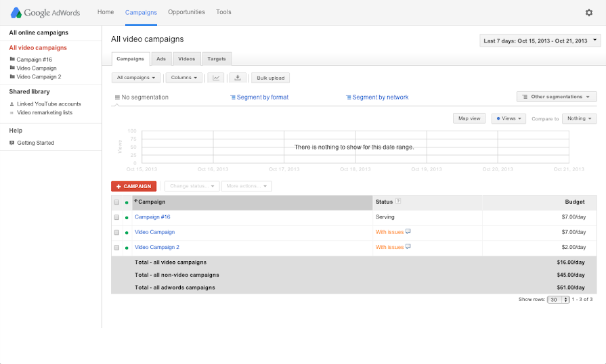Viewport: 606px width, 364px height.
Task: Check the Campaign #16 row checkbox
Action: point(116,217)
